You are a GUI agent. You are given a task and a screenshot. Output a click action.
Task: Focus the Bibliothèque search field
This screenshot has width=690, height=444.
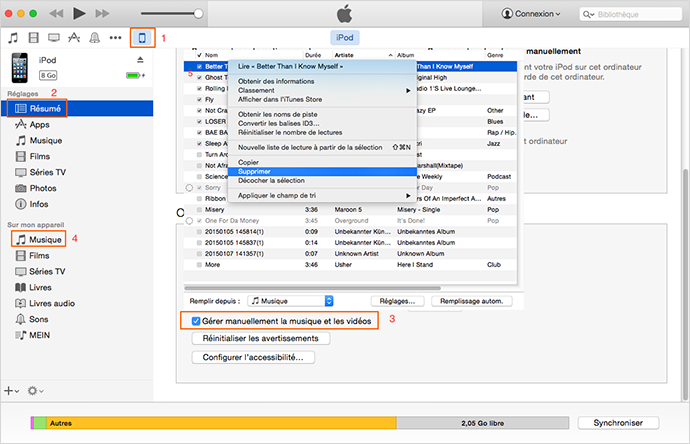coord(631,14)
